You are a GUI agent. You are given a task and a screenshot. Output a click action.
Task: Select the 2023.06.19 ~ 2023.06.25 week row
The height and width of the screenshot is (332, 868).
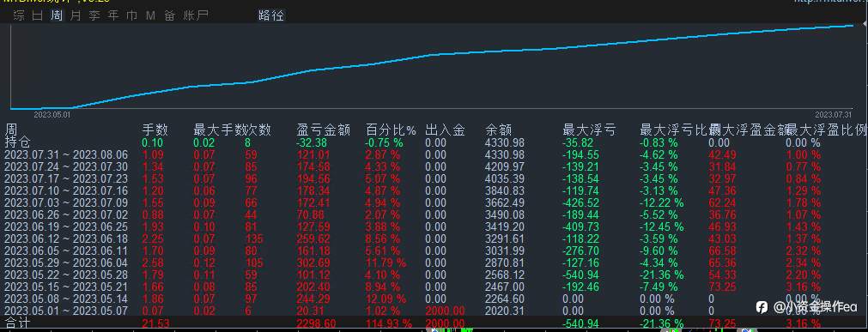(66, 226)
